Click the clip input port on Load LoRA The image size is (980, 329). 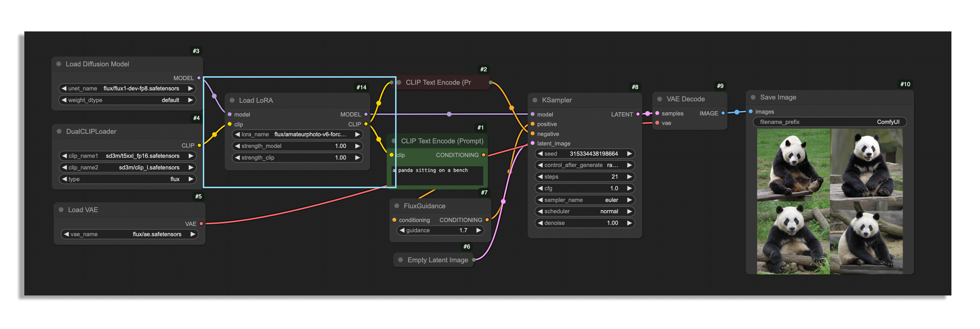point(229,124)
